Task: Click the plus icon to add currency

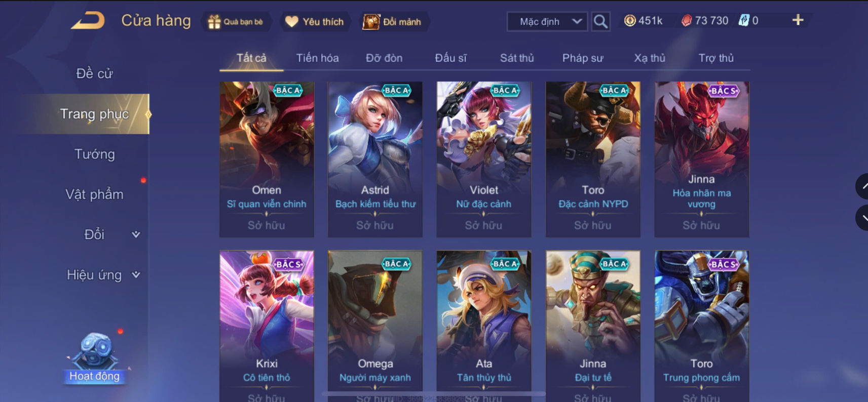Action: [x=798, y=20]
